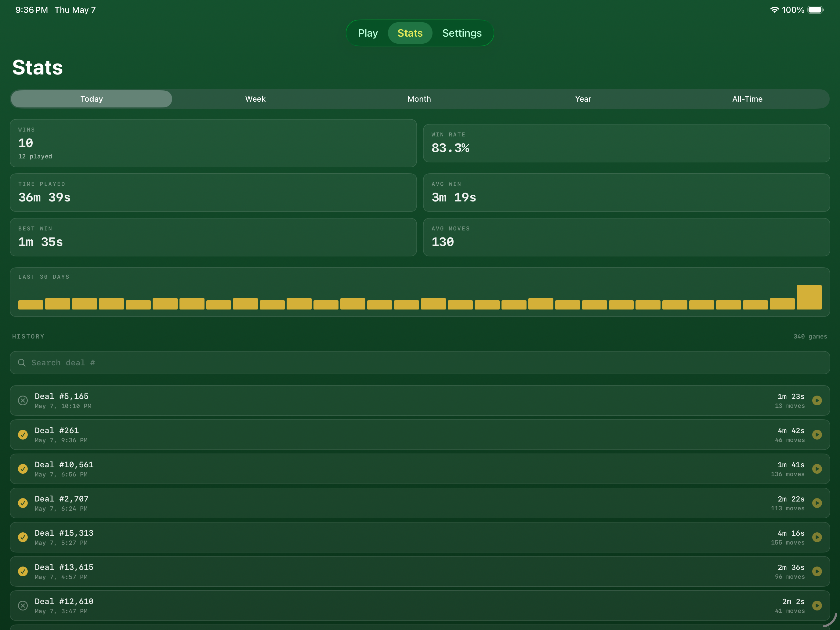840x630 pixels.
Task: Click the 12 played text
Action: click(x=35, y=157)
